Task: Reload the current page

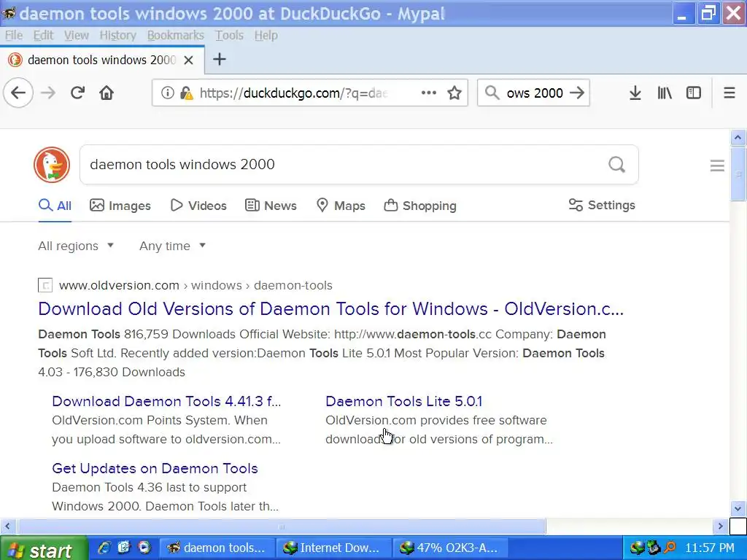Action: [77, 93]
